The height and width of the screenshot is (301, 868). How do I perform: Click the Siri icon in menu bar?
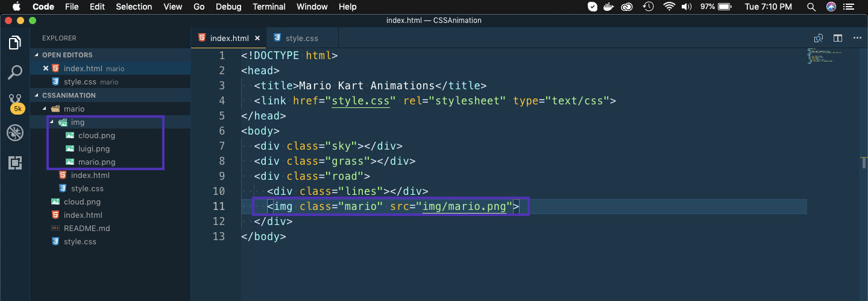(831, 7)
